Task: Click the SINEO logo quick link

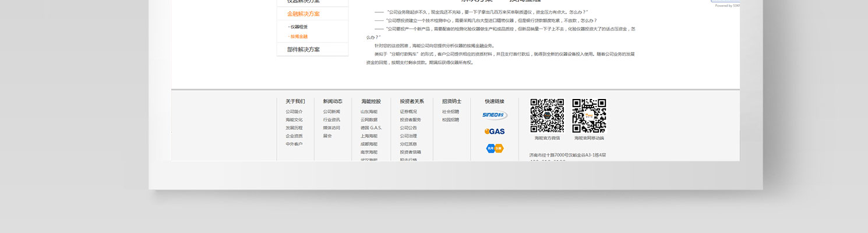Action: click(495, 115)
